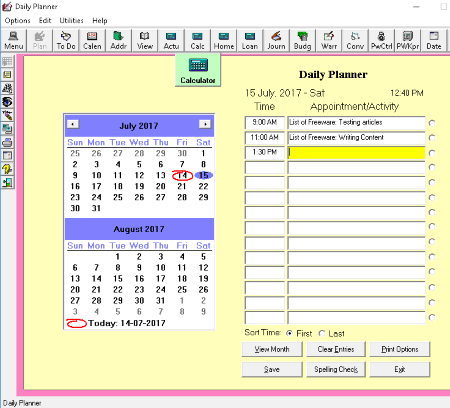Go to previous month in calendar
450x408 pixels.
tap(73, 124)
